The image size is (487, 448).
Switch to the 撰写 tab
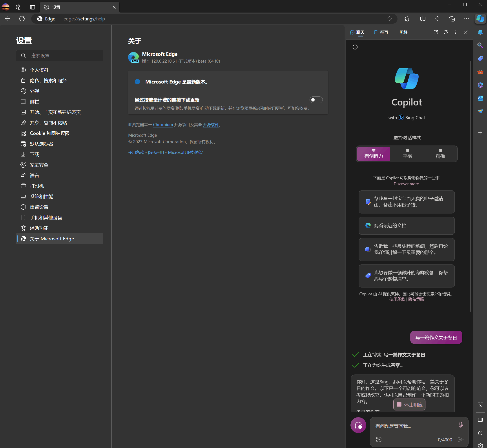pos(381,32)
